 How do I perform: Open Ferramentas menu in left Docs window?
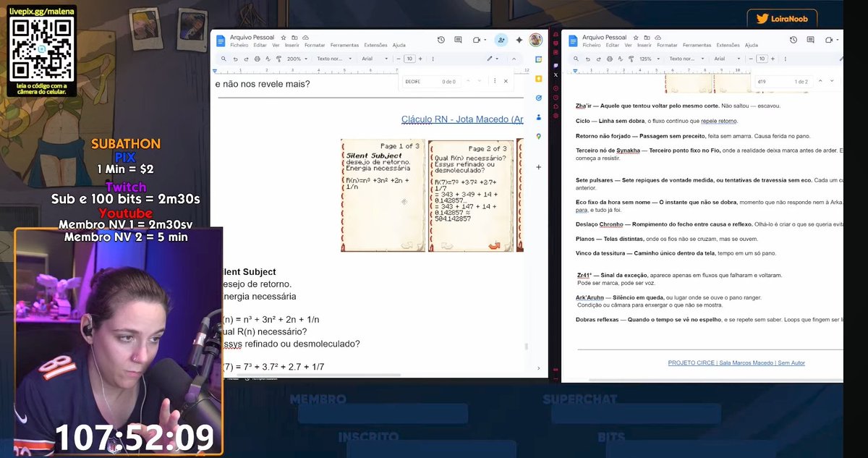point(344,45)
